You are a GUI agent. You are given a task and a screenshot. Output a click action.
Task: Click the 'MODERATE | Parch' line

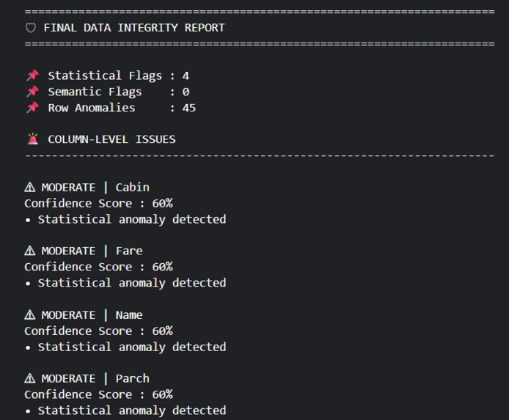95,378
